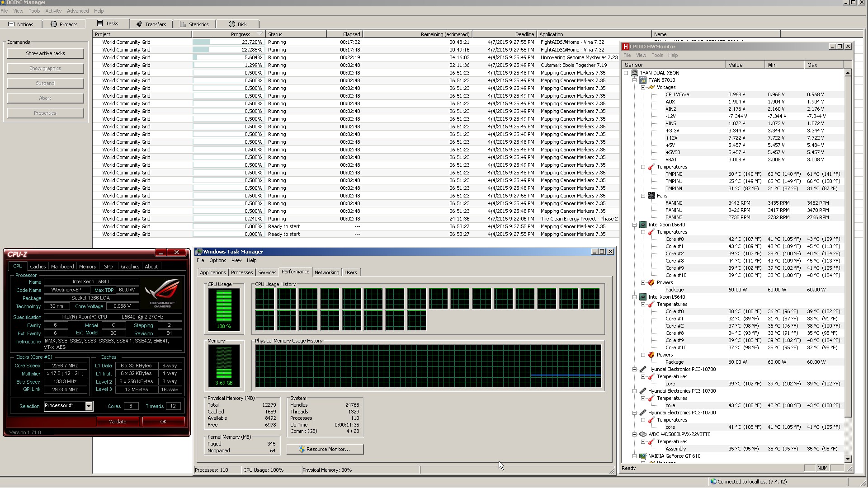Open the BOINC Activity menu
The width and height of the screenshot is (868, 488).
click(53, 11)
